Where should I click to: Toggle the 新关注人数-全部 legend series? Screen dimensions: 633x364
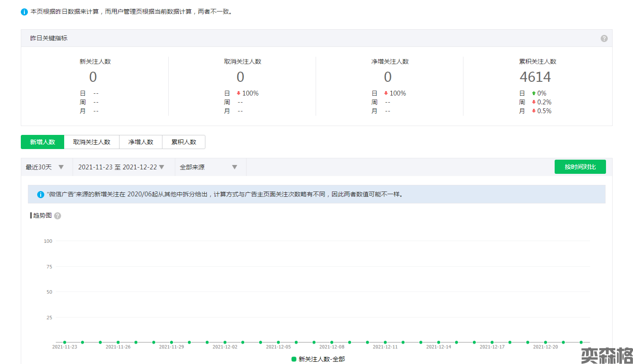click(318, 359)
